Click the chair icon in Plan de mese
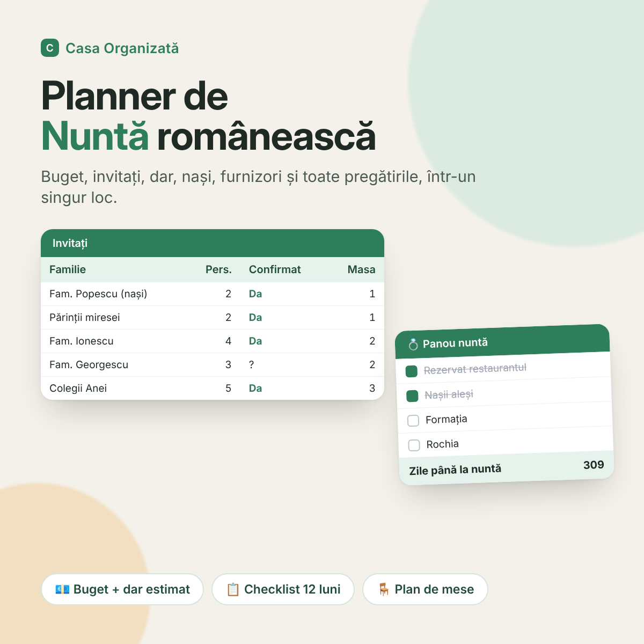644x644 pixels. tap(384, 589)
